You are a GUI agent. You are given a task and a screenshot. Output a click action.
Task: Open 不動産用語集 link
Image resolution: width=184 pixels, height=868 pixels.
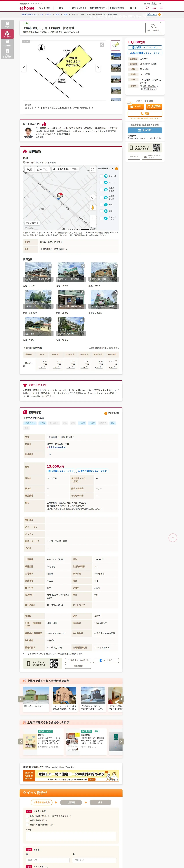click(113, 413)
